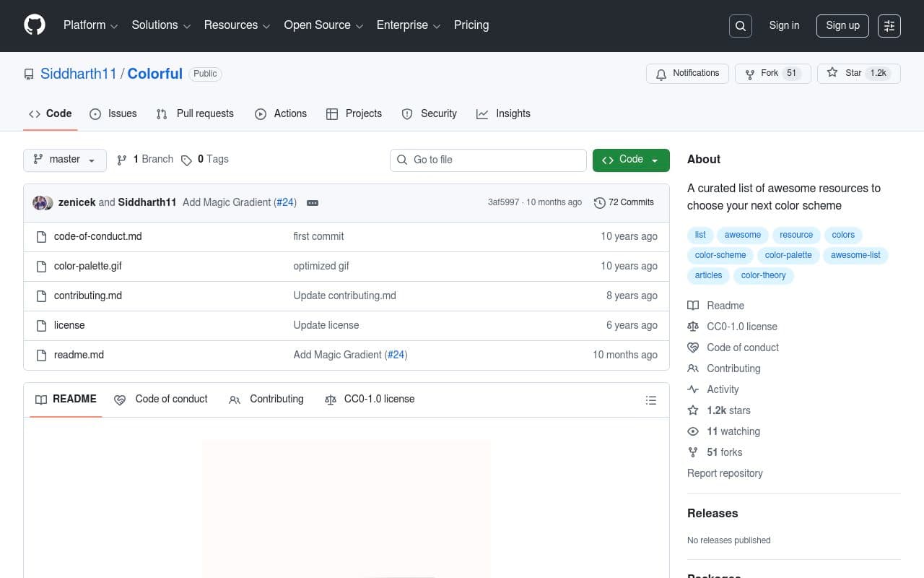Enable notifications for this repository
Image resolution: width=924 pixels, height=578 pixels.
tap(687, 73)
